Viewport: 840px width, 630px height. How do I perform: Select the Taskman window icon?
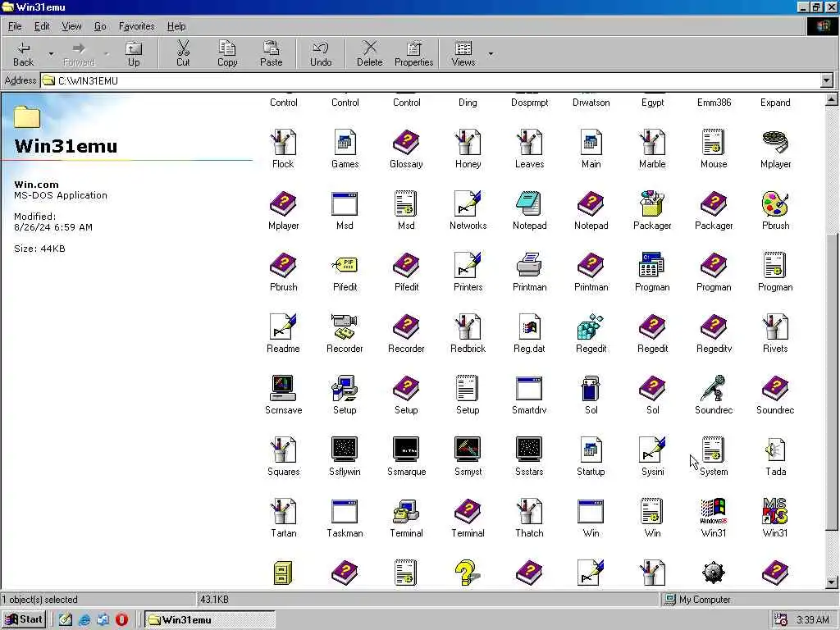pos(345,512)
